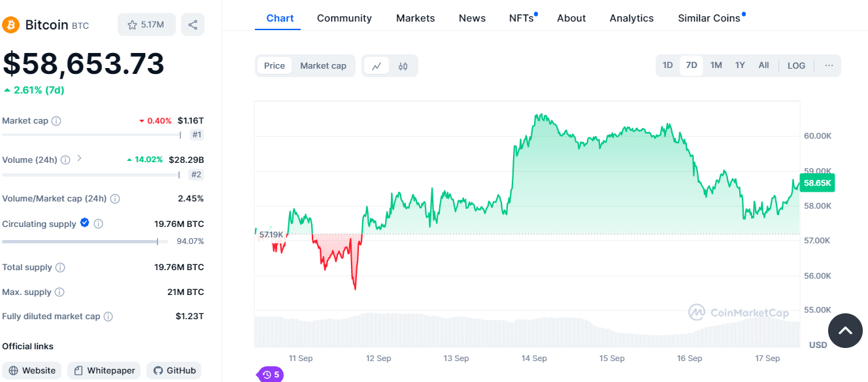Click the 57.19K starting price label on chart

pos(271,234)
